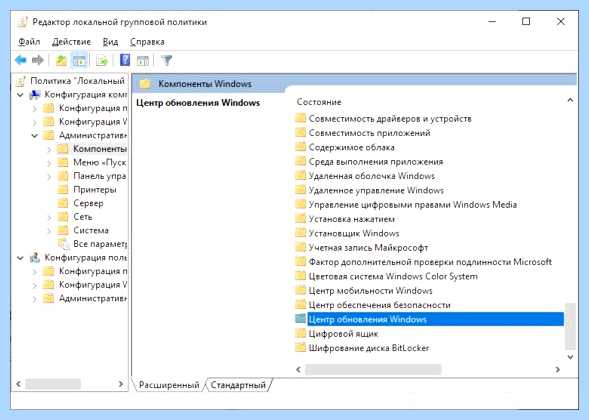This screenshot has height=420, width=589.
Task: Click the Forward arrow toolbar icon
Action: click(x=38, y=60)
